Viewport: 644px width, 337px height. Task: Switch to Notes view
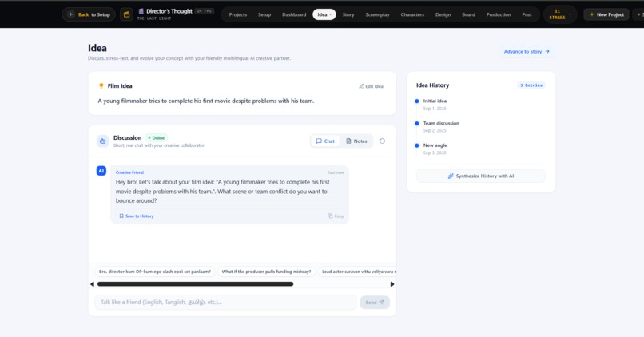click(356, 141)
